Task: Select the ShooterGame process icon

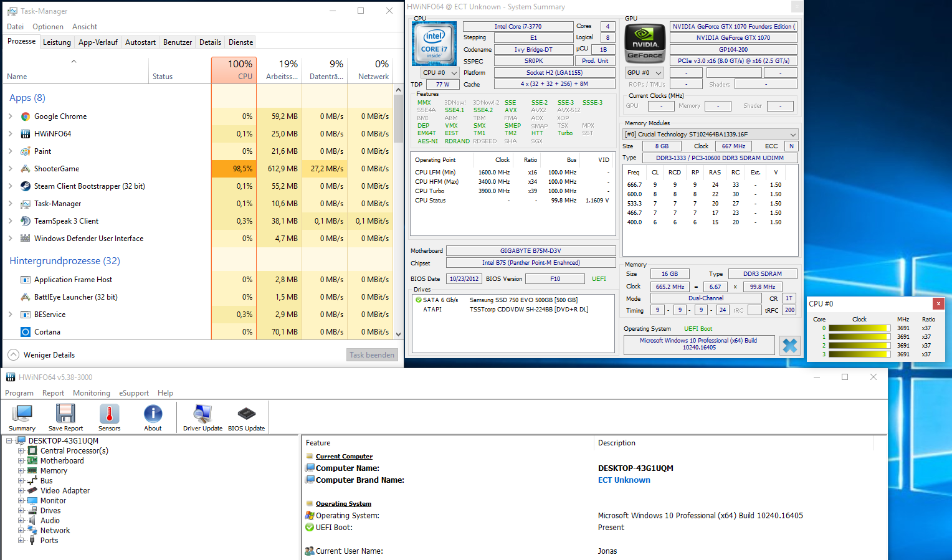Action: [x=26, y=169]
